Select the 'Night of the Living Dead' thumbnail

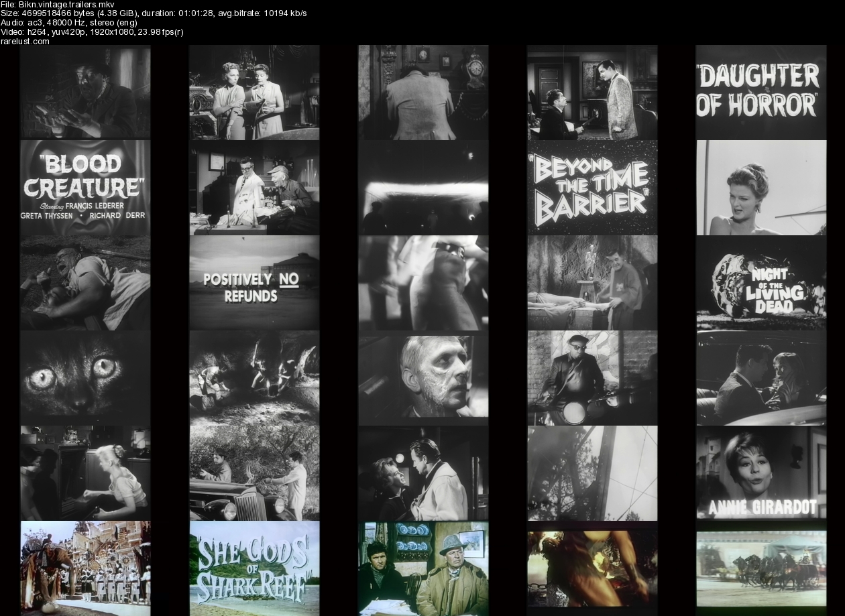pos(760,282)
